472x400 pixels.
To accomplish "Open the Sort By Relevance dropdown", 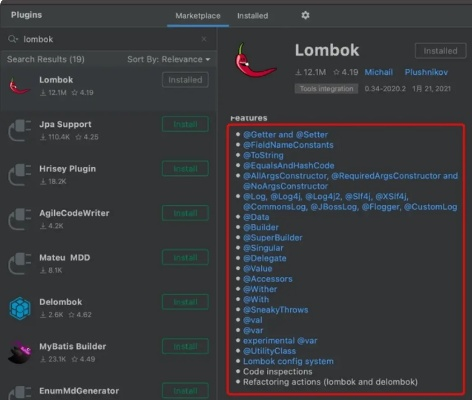I will tap(169, 59).
